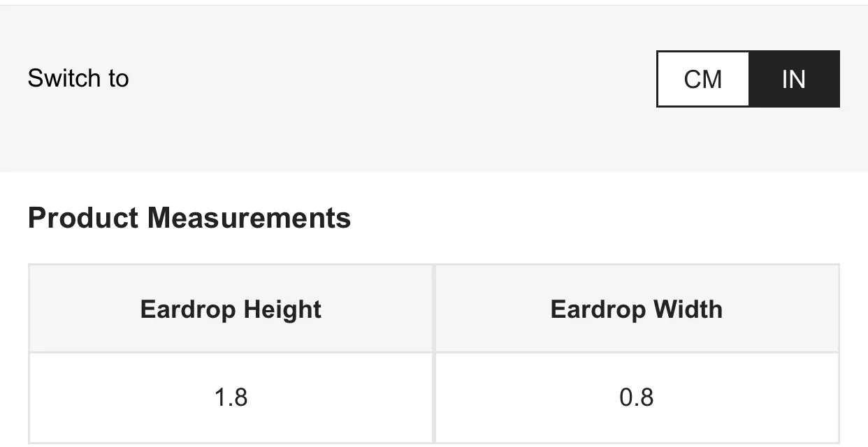Click the header cell reading Eardrop Width

pos(637,309)
